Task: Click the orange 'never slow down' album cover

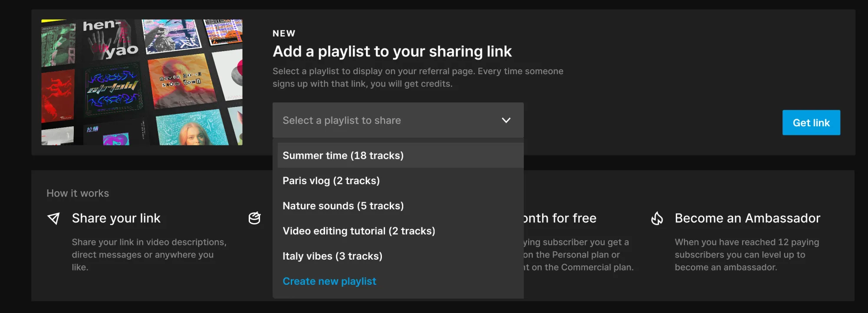Action: point(181,81)
